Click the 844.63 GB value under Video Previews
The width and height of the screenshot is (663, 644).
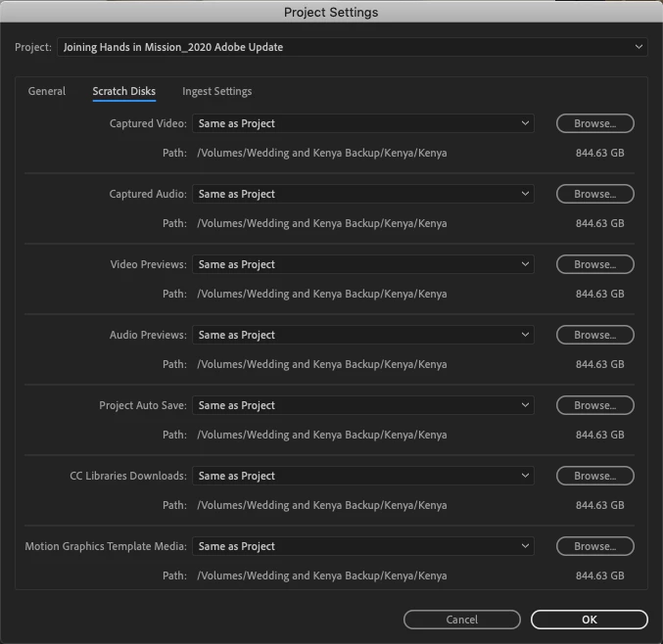(599, 294)
